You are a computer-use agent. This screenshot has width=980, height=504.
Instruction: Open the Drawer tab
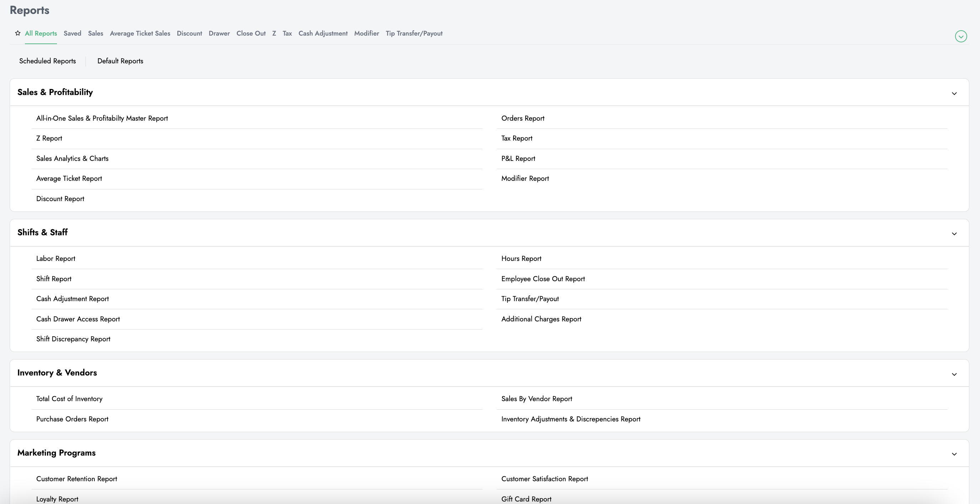click(219, 33)
